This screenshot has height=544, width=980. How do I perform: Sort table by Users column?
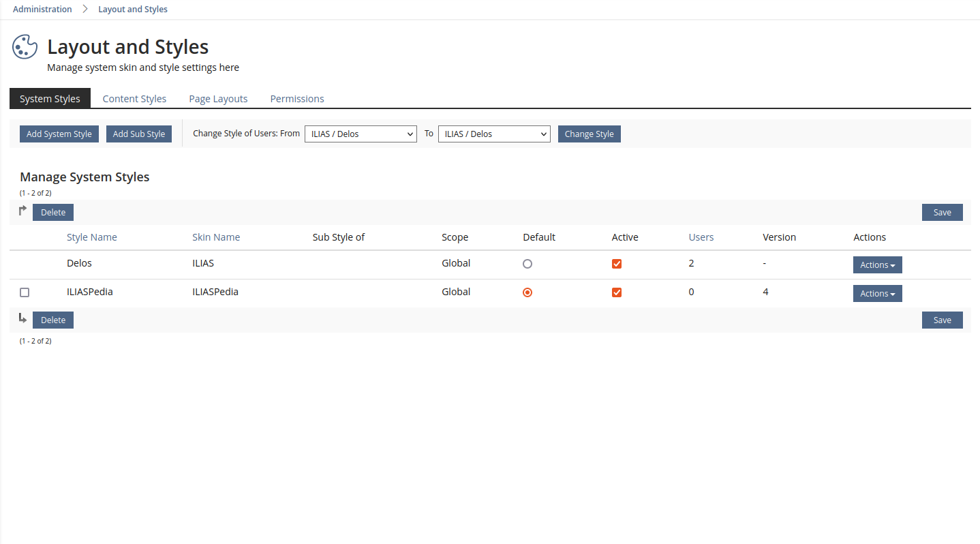(701, 237)
